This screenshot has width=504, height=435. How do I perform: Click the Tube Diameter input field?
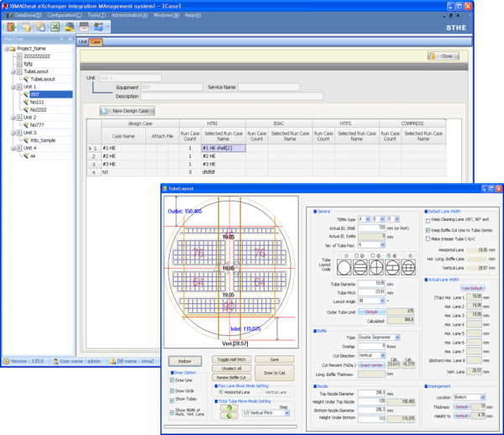tap(373, 283)
